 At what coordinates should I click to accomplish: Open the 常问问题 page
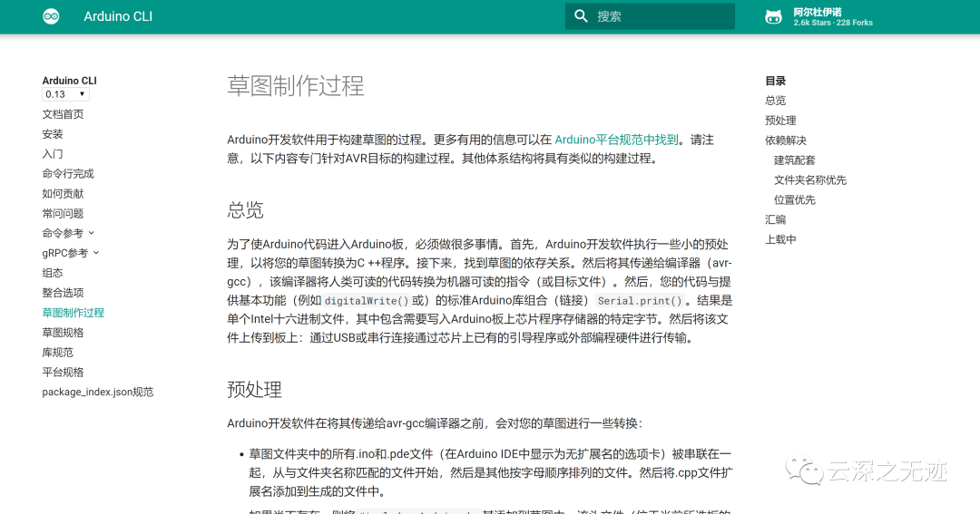pos(64,214)
